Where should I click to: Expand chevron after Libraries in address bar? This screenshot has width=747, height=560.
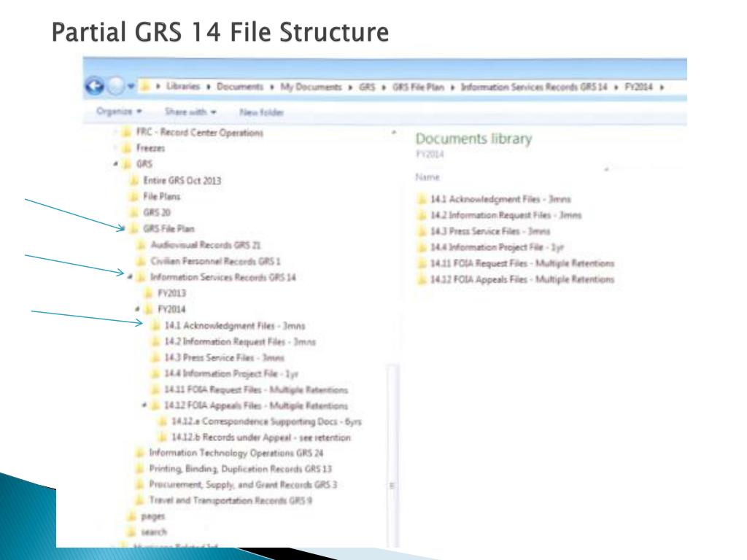pos(208,87)
